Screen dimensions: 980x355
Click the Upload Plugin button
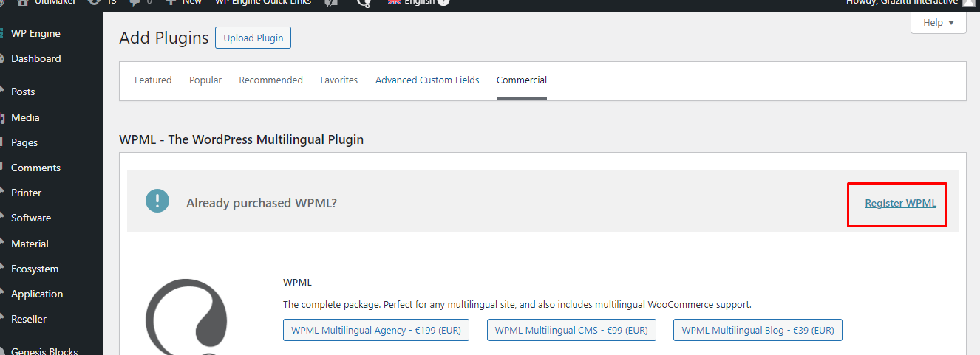coord(253,38)
